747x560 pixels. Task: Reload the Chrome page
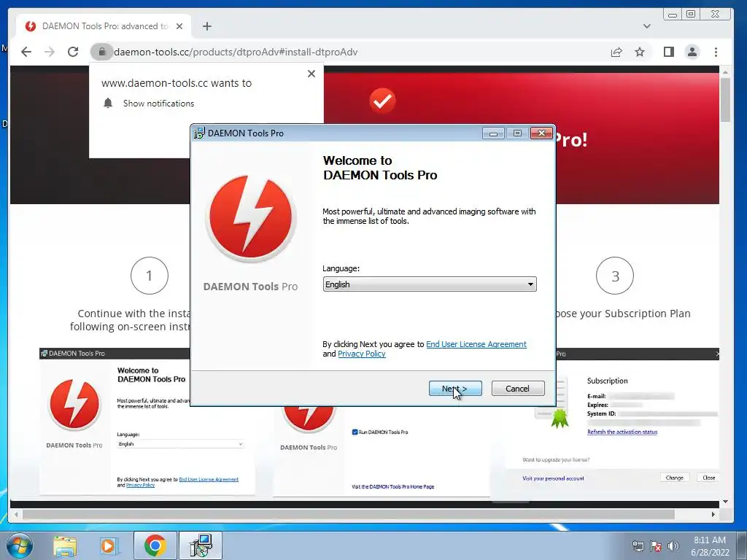pyautogui.click(x=72, y=52)
